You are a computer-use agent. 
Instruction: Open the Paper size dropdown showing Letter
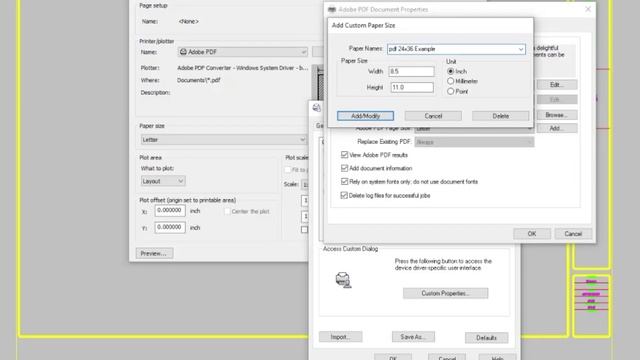point(223,140)
